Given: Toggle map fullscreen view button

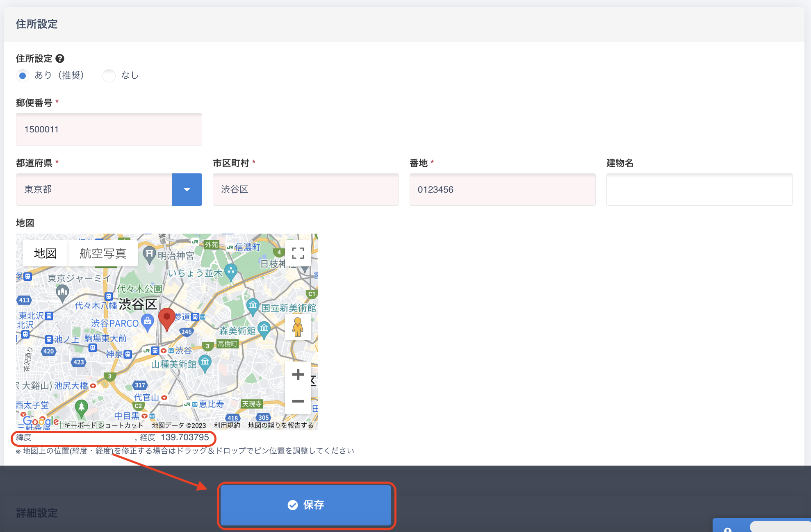Looking at the screenshot, I should (x=298, y=253).
